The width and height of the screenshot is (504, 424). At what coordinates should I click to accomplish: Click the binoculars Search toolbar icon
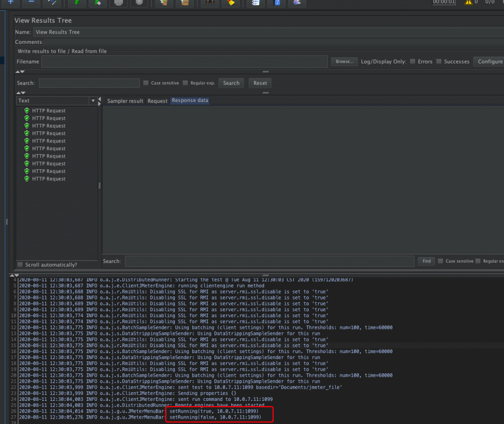pyautogui.click(x=210, y=2)
